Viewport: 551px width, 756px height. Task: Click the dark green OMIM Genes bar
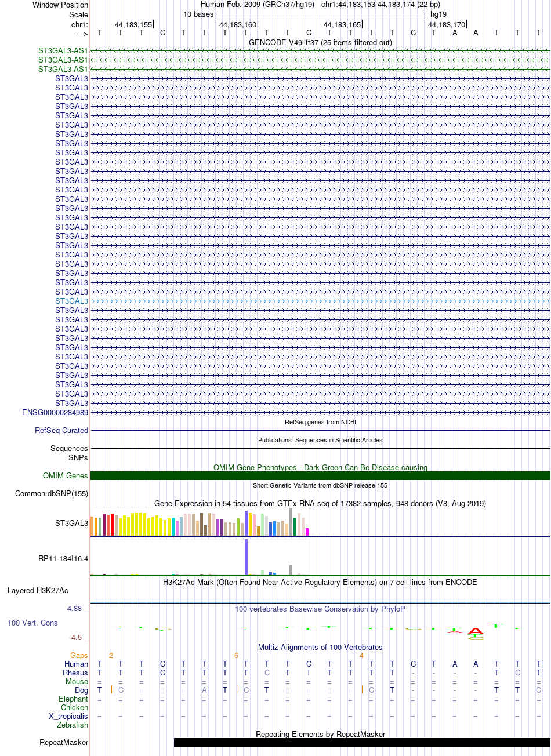point(320,475)
